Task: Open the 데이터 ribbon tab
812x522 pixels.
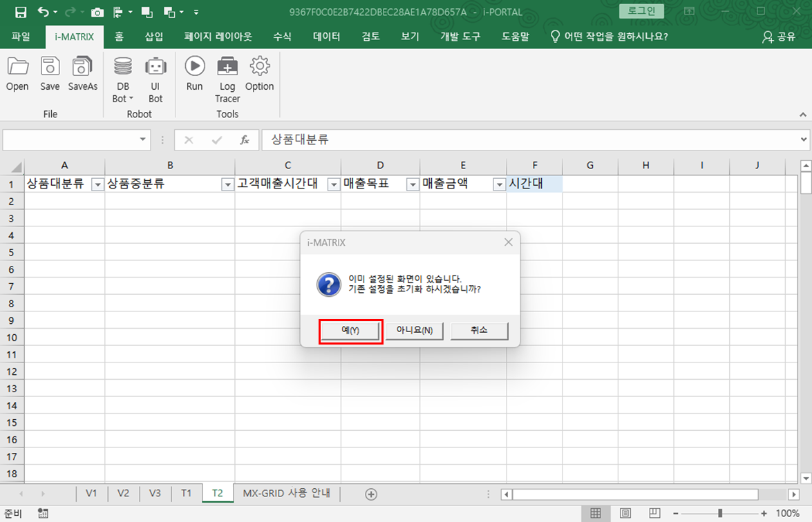Action: 326,37
